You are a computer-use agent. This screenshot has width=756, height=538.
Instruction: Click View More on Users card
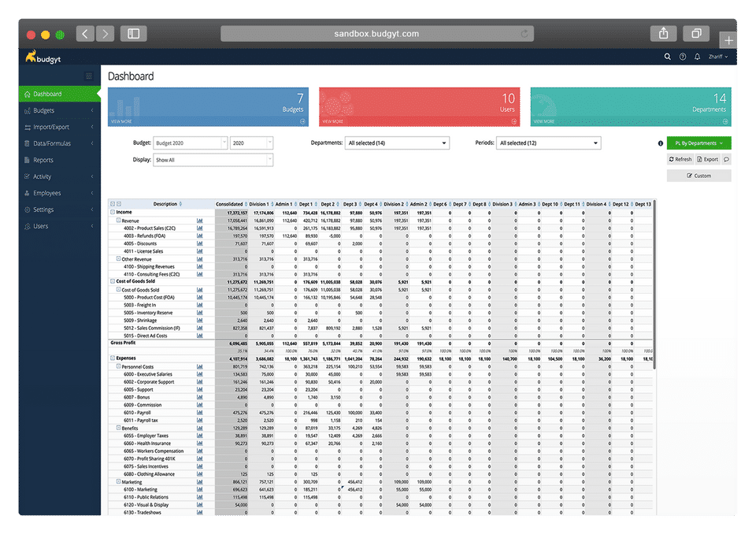click(x=332, y=121)
